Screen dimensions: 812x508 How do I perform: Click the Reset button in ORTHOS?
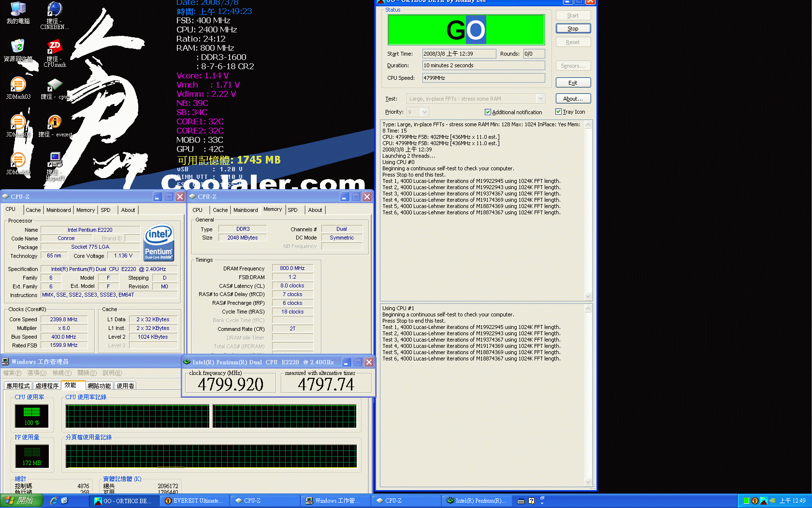pyautogui.click(x=573, y=42)
